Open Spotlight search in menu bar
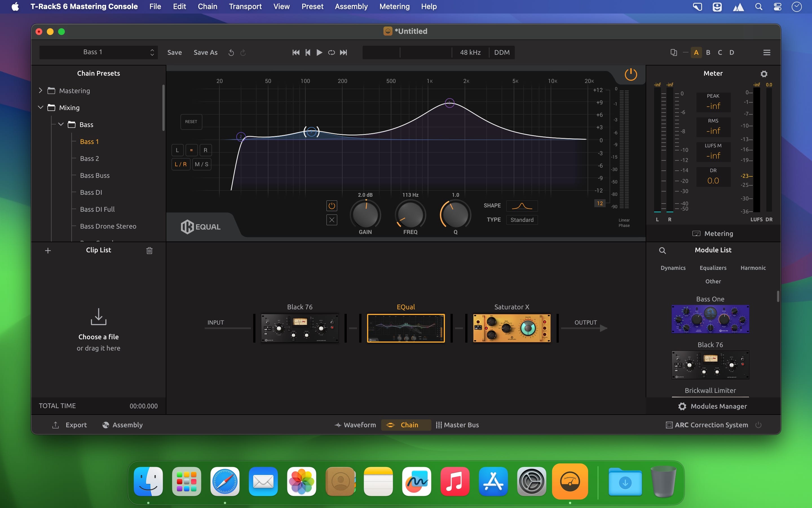812x508 pixels. click(x=758, y=6)
